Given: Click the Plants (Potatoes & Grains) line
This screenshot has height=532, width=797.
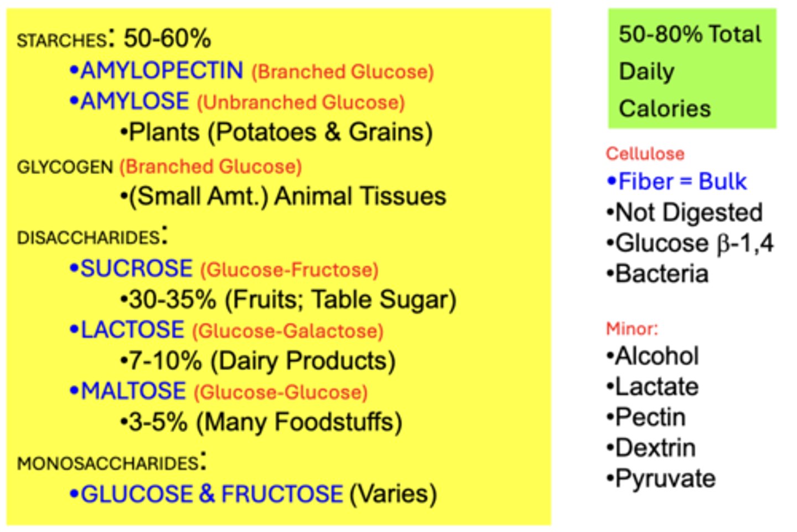Looking at the screenshot, I should [x=277, y=132].
